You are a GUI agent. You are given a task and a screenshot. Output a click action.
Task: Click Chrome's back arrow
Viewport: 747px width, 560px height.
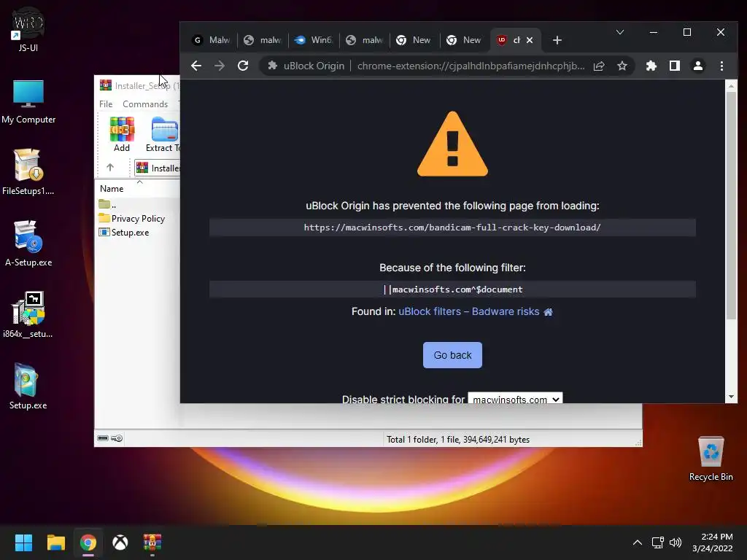tap(196, 66)
